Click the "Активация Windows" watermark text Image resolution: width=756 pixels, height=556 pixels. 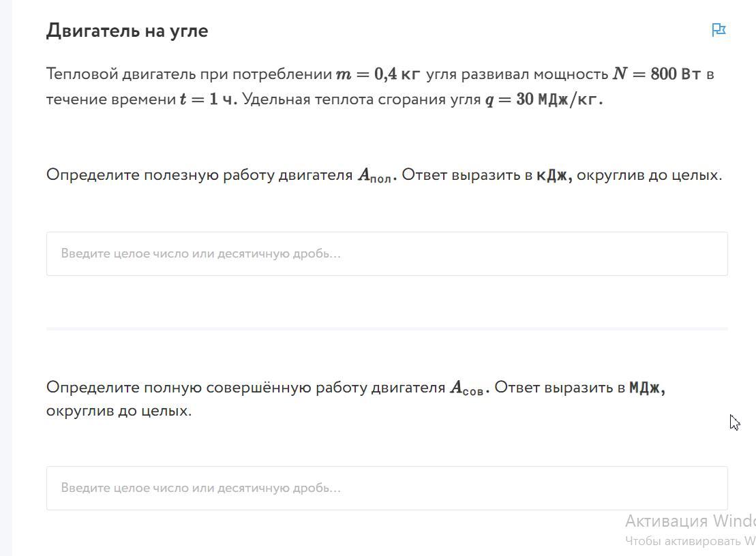[689, 521]
